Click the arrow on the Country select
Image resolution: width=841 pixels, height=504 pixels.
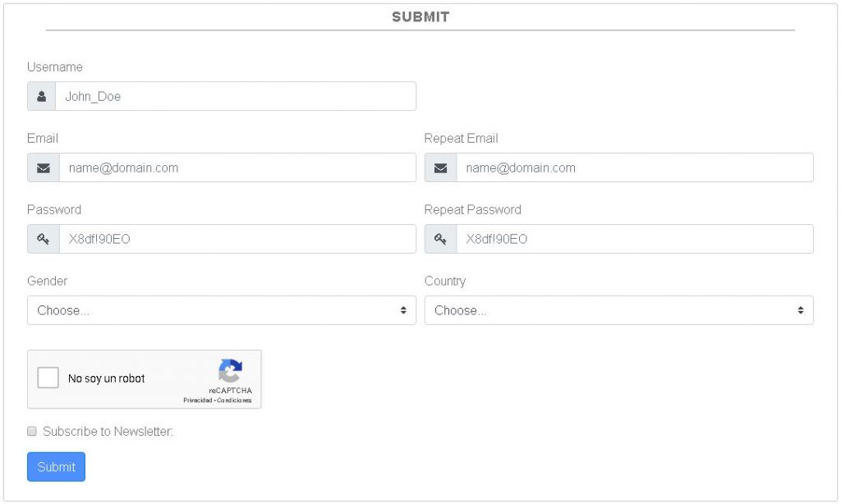coord(800,310)
